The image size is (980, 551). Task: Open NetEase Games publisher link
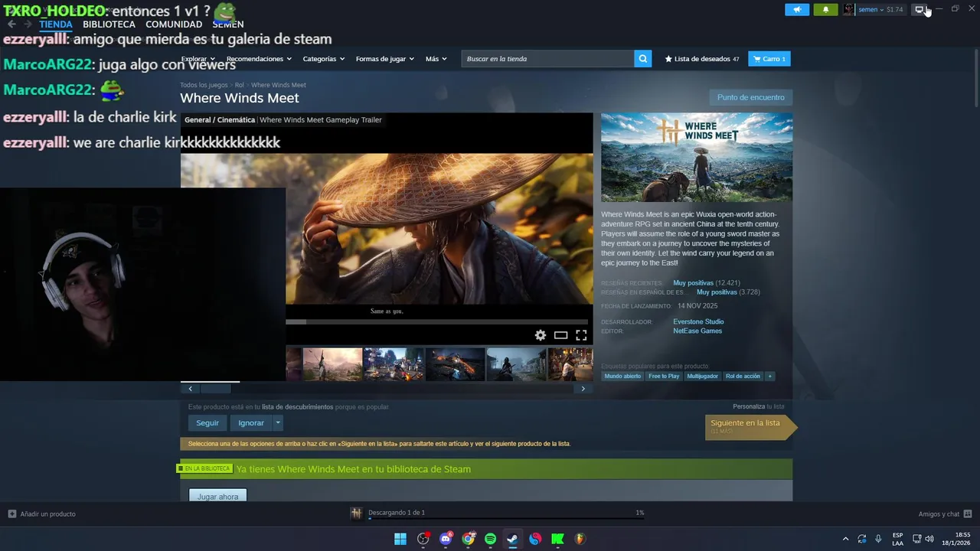tap(697, 331)
